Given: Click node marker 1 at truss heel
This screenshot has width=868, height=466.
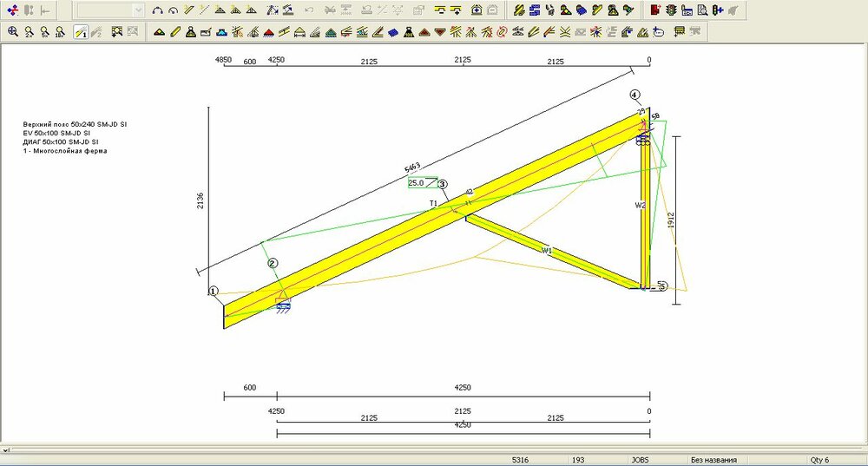Looking at the screenshot, I should pos(214,291).
